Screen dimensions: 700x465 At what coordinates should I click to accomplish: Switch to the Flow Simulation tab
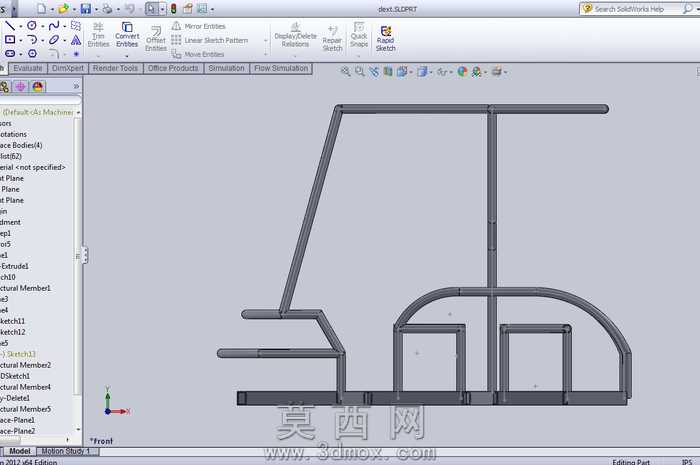[x=281, y=68]
